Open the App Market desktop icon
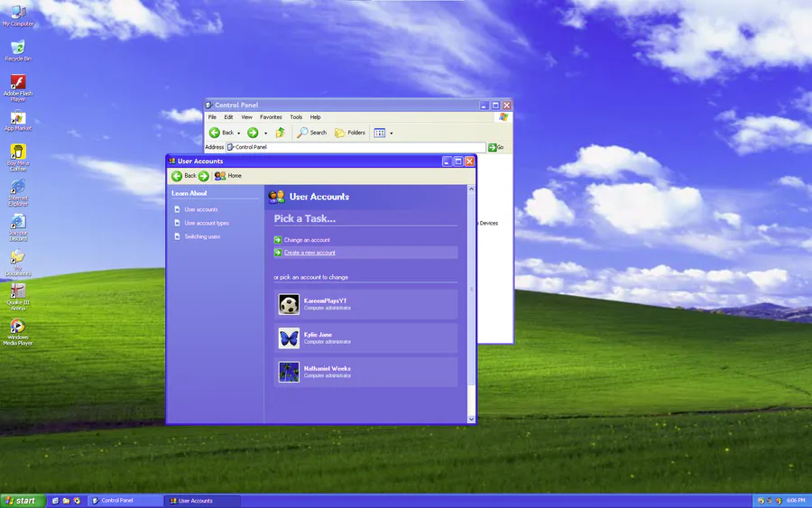 [18, 120]
